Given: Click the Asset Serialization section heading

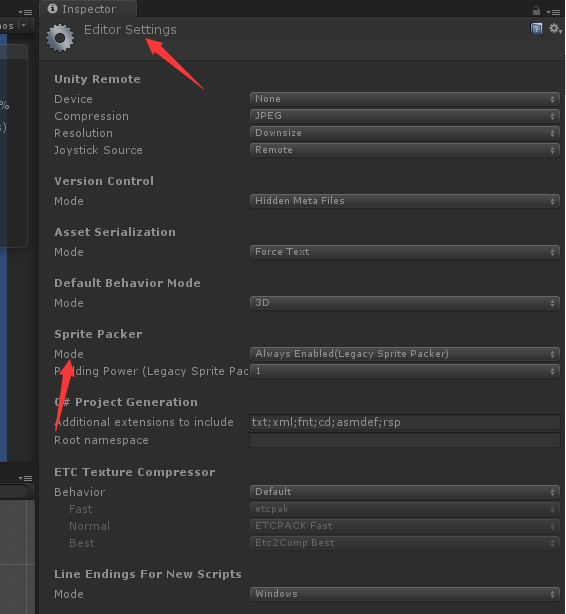Looking at the screenshot, I should [115, 232].
